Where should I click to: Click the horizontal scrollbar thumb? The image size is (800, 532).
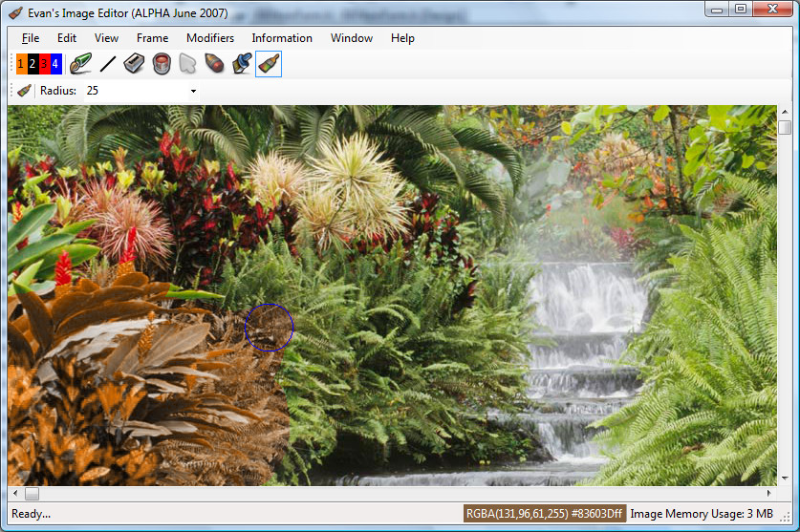coord(32,494)
